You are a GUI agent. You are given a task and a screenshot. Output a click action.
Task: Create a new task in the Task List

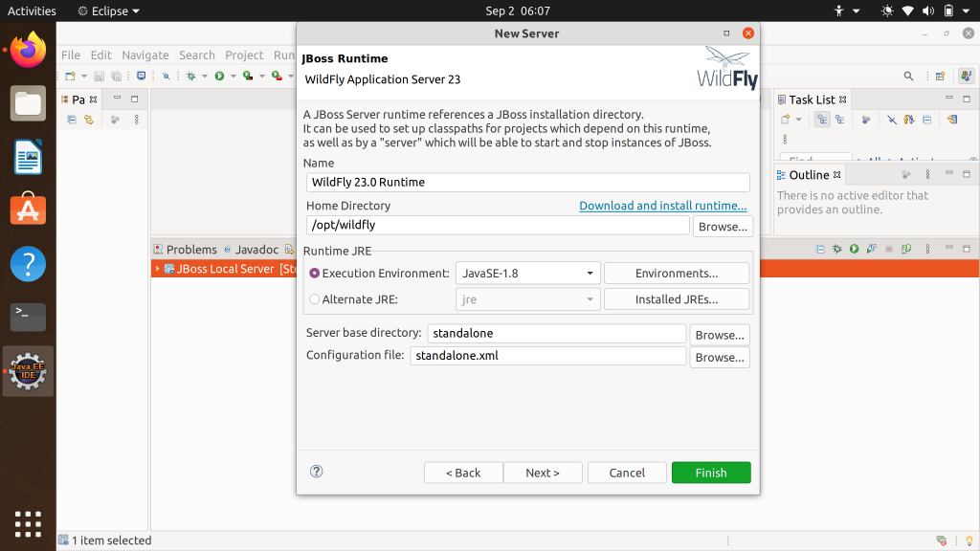(785, 119)
